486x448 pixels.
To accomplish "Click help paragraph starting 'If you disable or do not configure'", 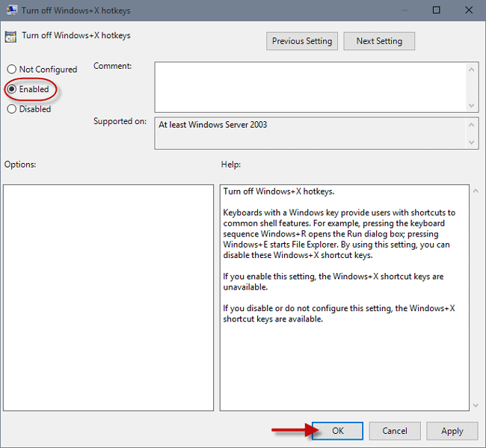I will (339, 313).
